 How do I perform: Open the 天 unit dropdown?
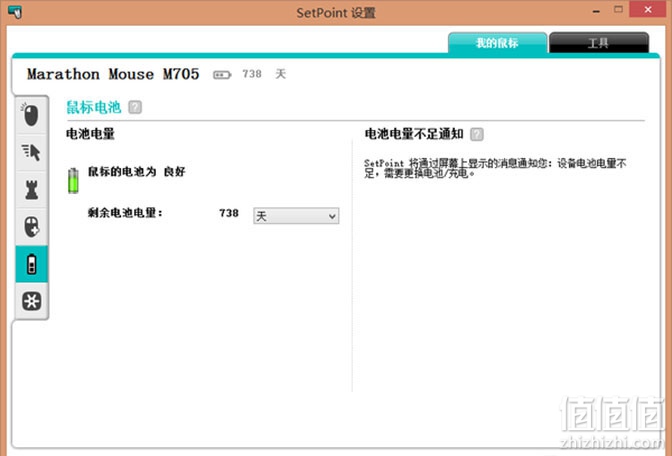296,216
